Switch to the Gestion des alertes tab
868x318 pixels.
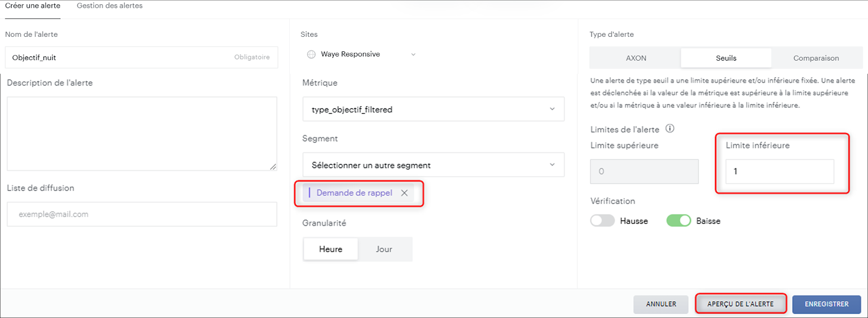[x=110, y=5]
